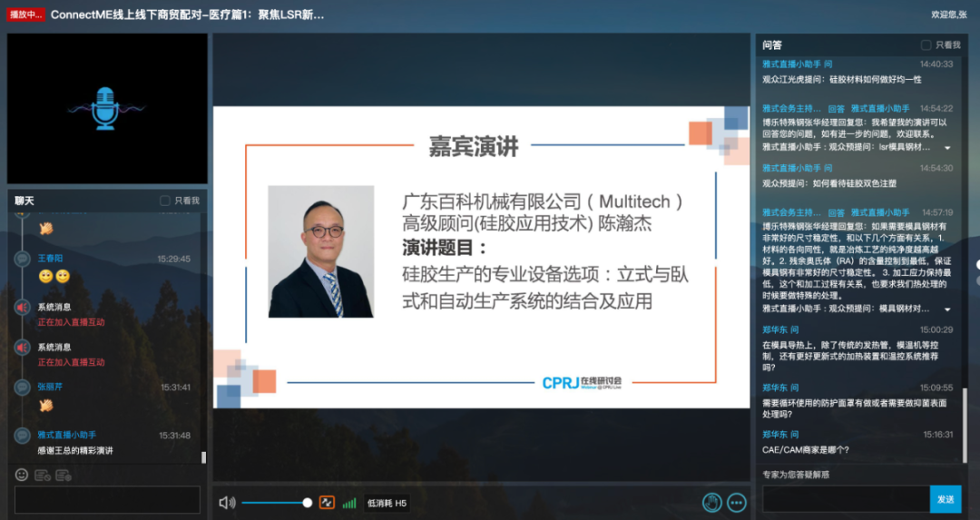Select 郑华东 问 entry at 15:09:55
The width and height of the screenshot is (980, 520).
point(780,388)
